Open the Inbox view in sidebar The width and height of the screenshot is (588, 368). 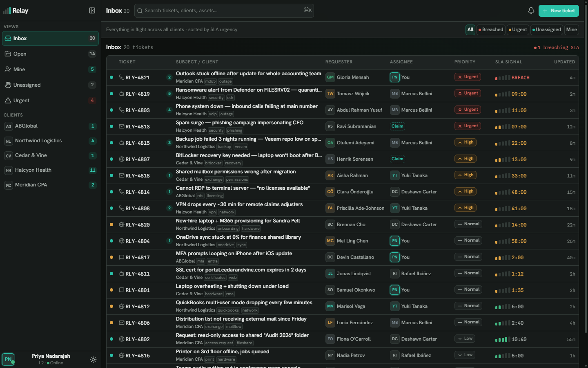(50, 38)
